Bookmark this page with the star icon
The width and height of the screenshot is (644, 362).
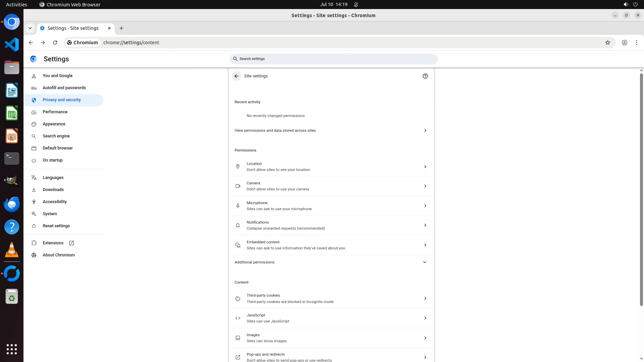607,43
